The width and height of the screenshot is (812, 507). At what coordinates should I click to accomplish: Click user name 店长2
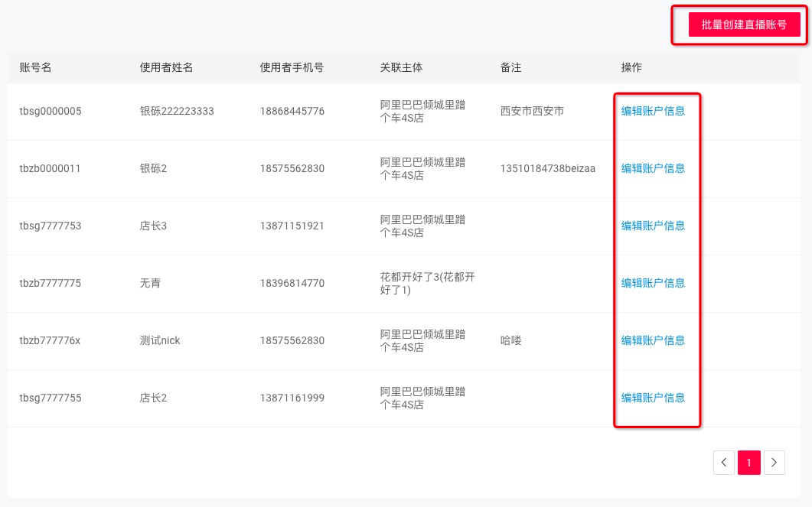click(153, 398)
